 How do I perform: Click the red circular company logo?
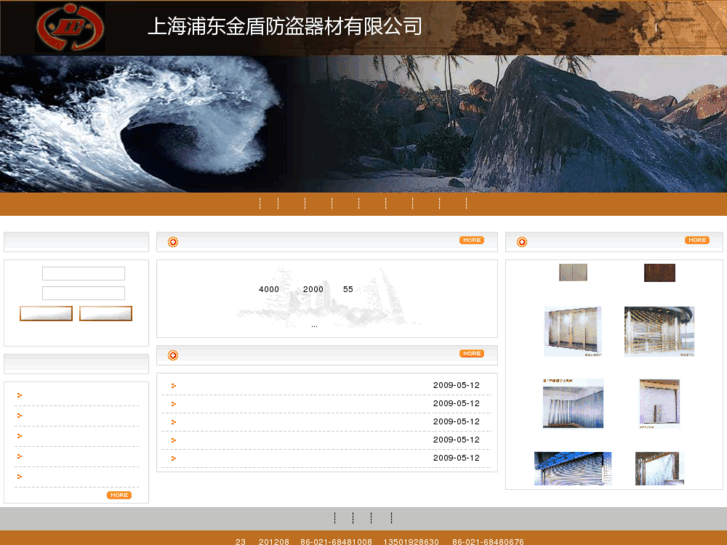coord(70,27)
